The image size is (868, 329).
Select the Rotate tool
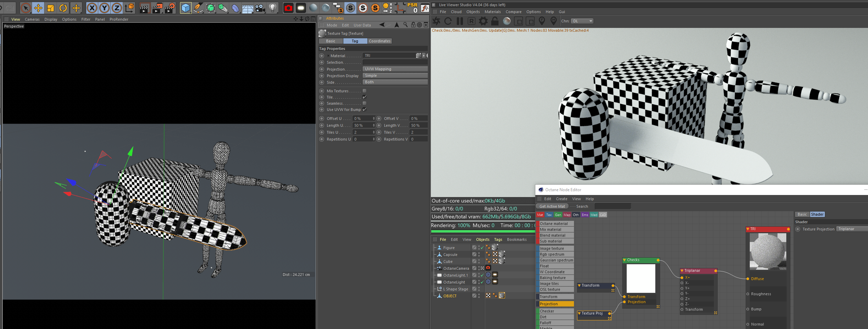pos(63,8)
